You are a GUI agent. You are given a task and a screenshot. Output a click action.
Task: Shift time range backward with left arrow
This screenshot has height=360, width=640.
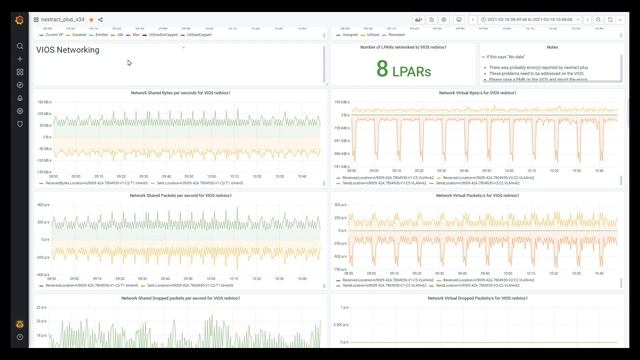click(x=473, y=20)
